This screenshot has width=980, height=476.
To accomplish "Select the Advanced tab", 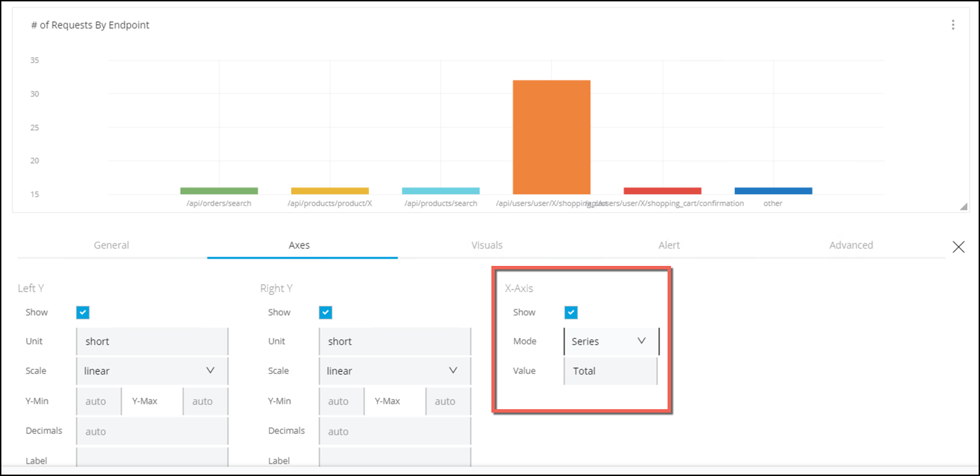I will coord(851,245).
